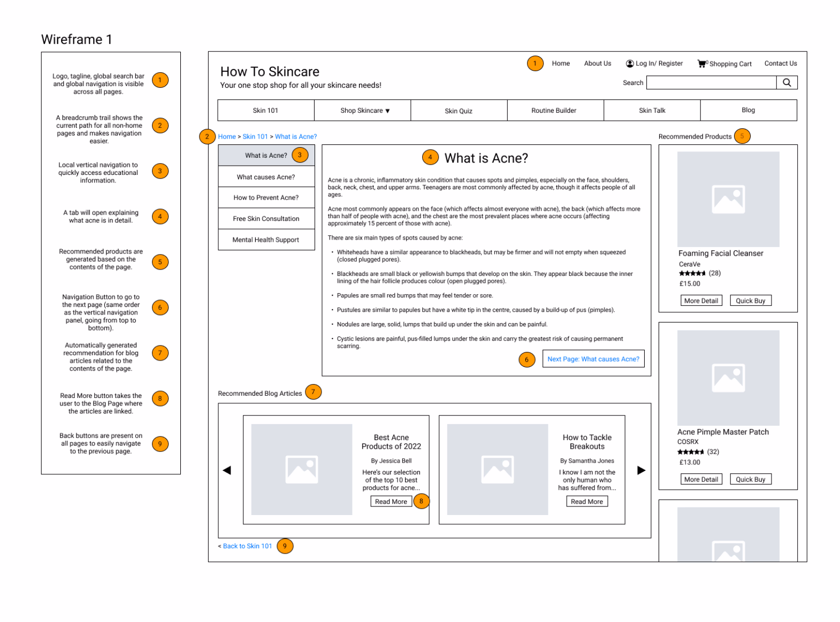This screenshot has width=840, height=622.
Task: Click Acne Pimple Master Patch product image
Action: (728, 378)
